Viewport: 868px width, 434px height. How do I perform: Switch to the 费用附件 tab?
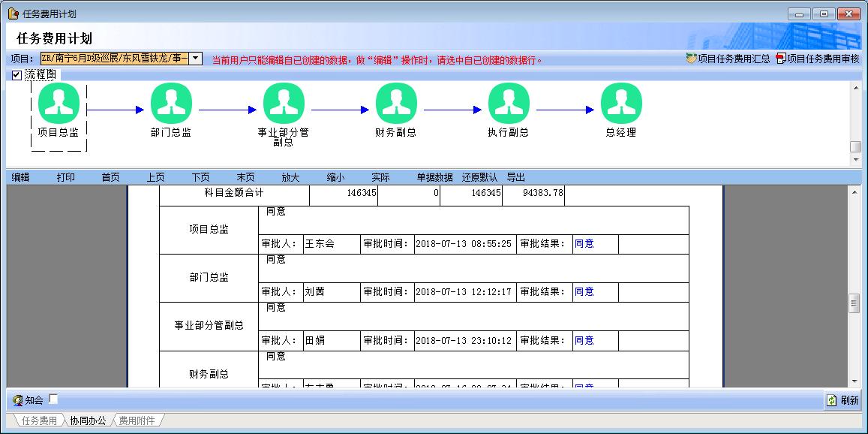[x=137, y=420]
